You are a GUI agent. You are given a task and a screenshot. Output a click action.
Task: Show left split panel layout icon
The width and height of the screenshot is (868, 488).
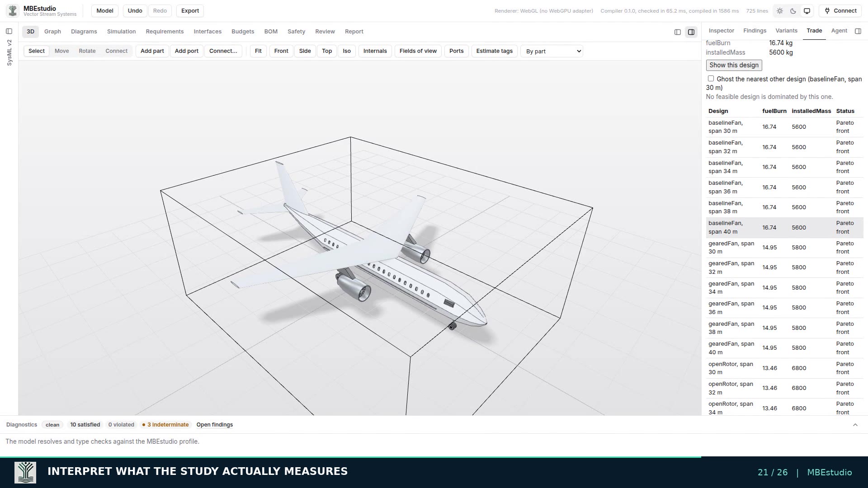tap(677, 32)
